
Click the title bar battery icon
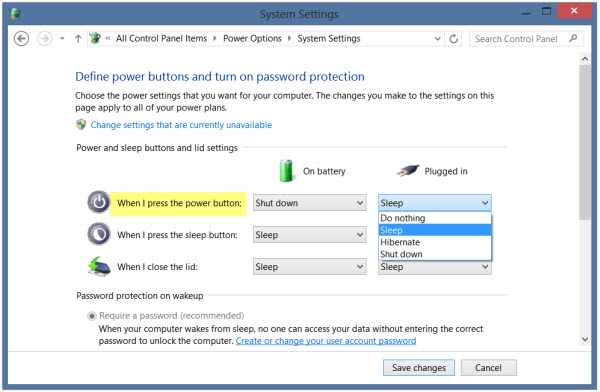pyautogui.click(x=15, y=14)
